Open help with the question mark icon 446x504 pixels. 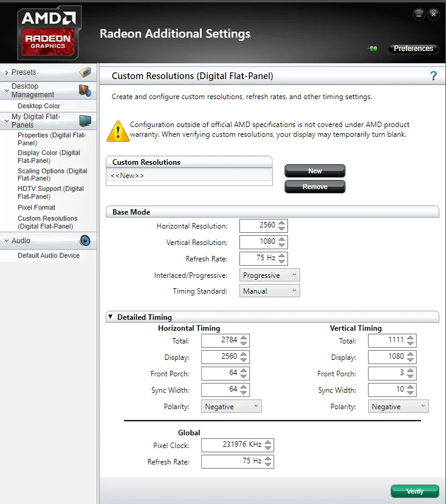coord(433,76)
